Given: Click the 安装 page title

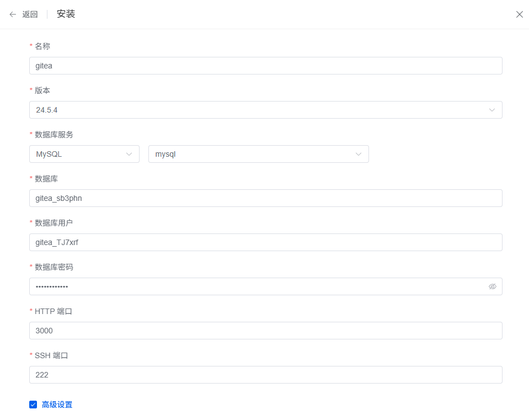Looking at the screenshot, I should tap(66, 14).
